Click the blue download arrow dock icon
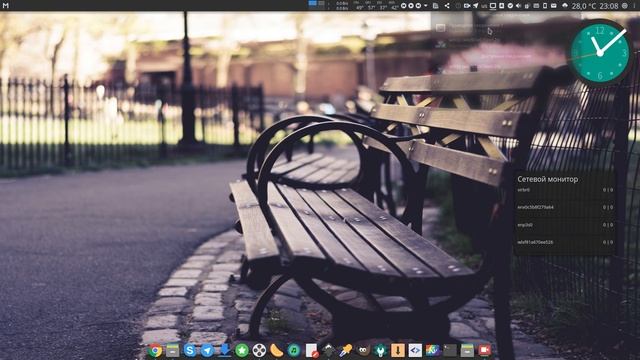Screen dimensions: 640x360 tap(224, 350)
